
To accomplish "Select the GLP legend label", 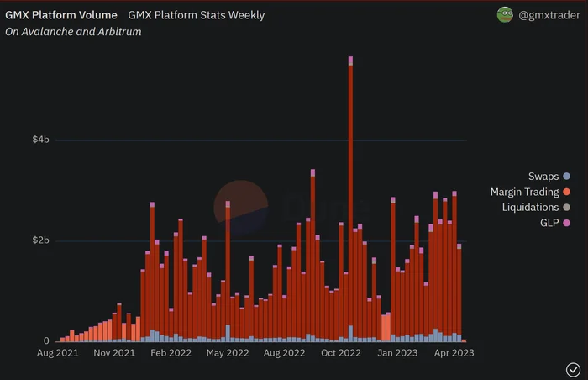I will point(549,223).
